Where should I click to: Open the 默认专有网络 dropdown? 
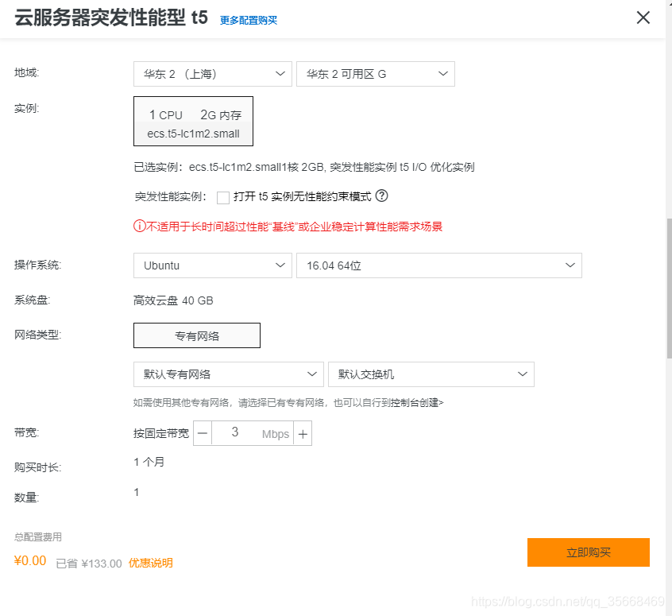point(228,374)
